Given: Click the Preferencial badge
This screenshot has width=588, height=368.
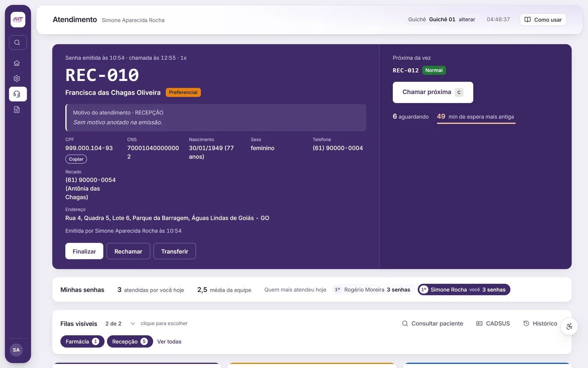Looking at the screenshot, I should (x=183, y=92).
